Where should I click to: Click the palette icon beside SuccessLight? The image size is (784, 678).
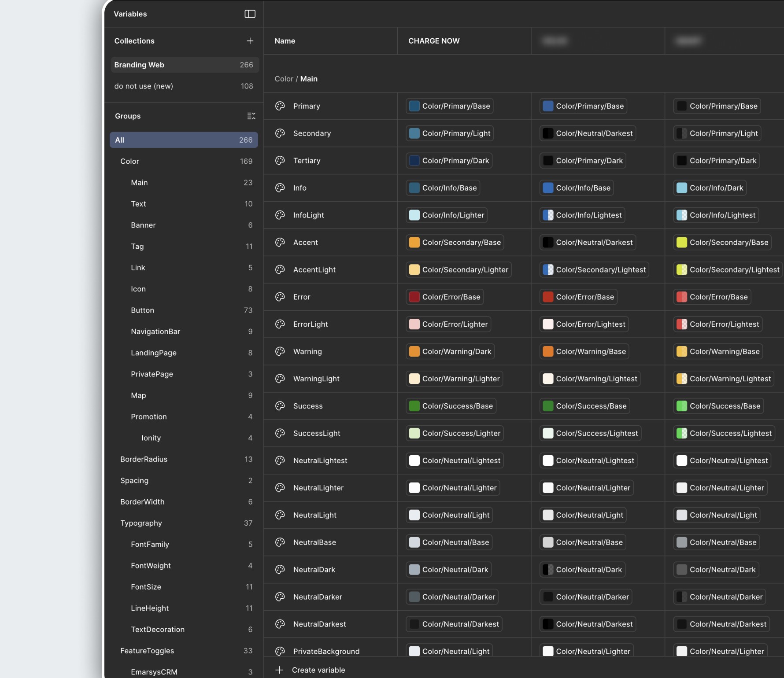(x=280, y=434)
